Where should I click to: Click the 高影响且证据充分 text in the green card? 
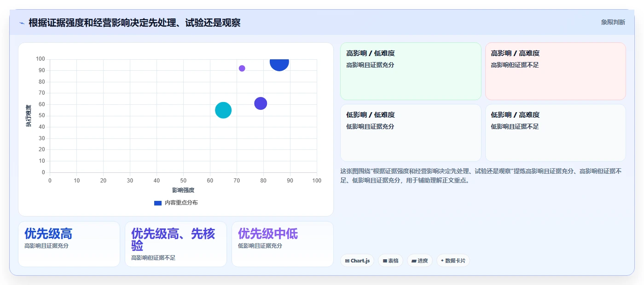370,65
